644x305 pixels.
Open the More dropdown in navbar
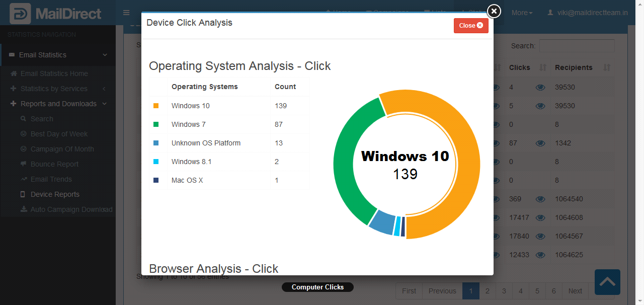pos(522,13)
